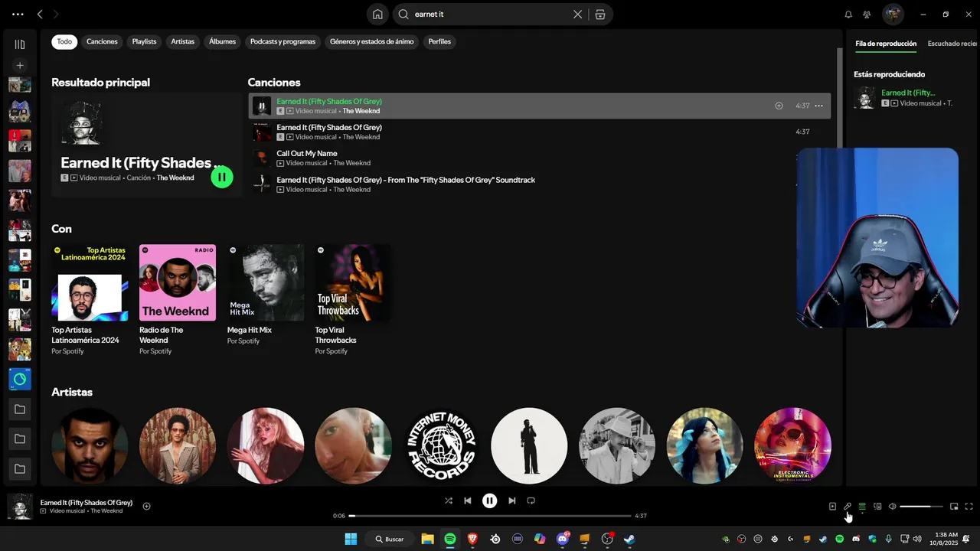Open the taskbar Buscar search box
This screenshot has height=551, width=980.
click(389, 539)
